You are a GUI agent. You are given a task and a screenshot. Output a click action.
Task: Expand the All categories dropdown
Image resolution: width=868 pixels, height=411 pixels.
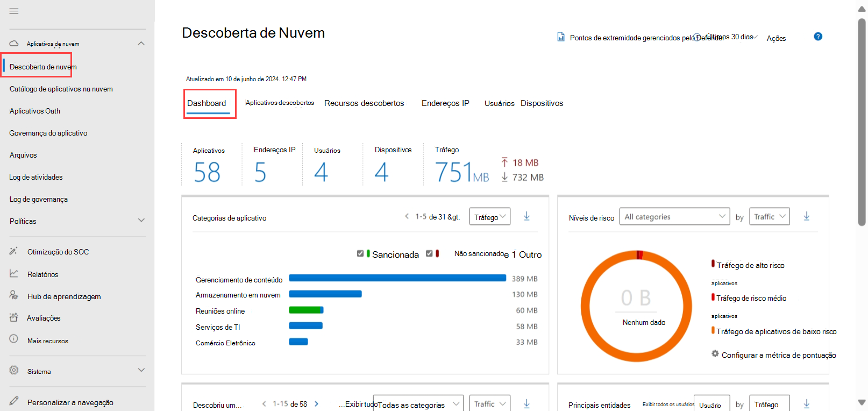tap(674, 216)
